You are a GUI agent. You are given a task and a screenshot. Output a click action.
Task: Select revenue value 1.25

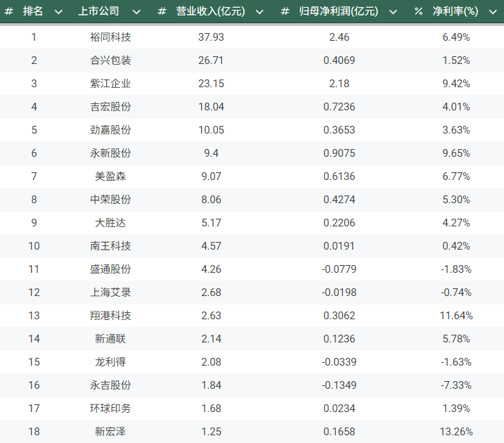coord(211,432)
